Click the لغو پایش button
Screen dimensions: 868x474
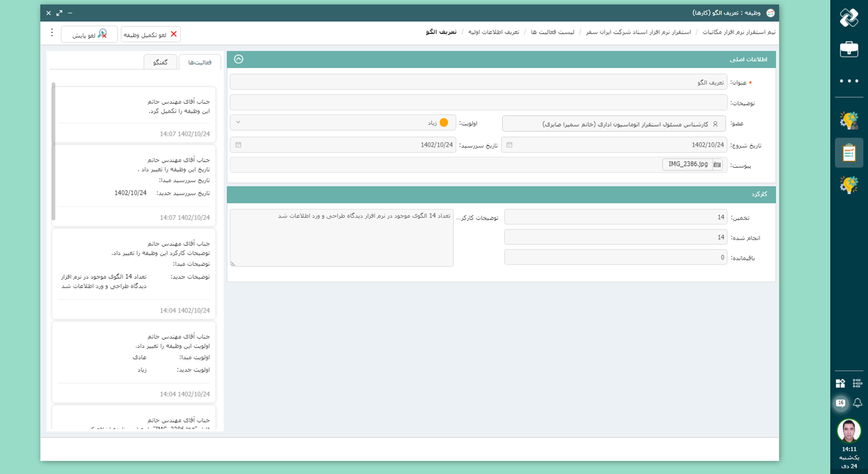click(x=89, y=34)
